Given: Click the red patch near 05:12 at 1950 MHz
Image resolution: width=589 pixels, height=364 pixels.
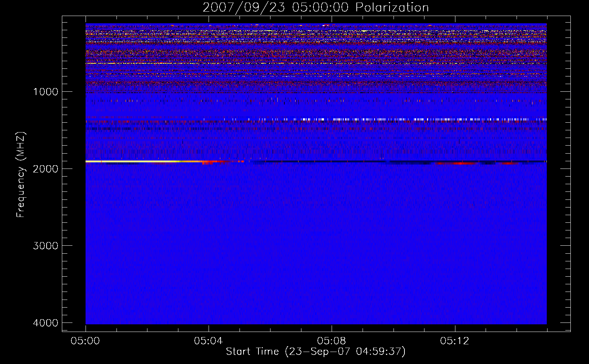Looking at the screenshot, I should pos(457,163).
